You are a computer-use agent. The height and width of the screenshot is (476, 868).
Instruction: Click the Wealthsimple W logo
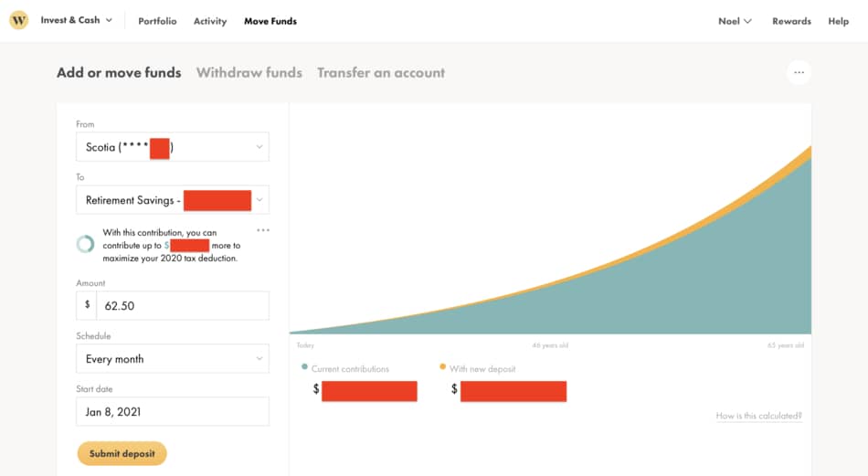[19, 20]
